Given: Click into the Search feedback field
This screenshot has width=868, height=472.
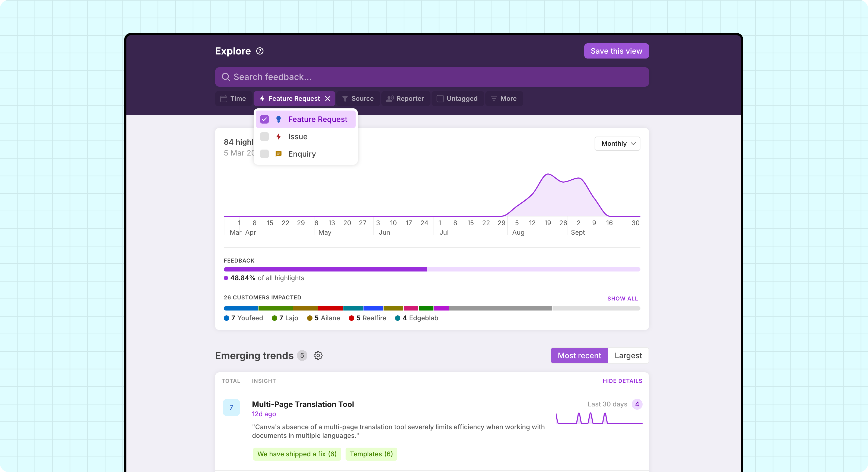Looking at the screenshot, I should pos(431,77).
